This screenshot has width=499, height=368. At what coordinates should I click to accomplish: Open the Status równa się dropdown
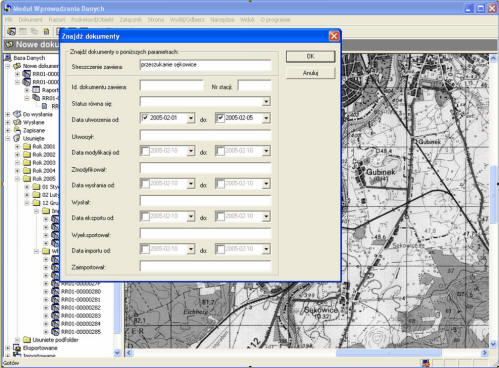(266, 101)
